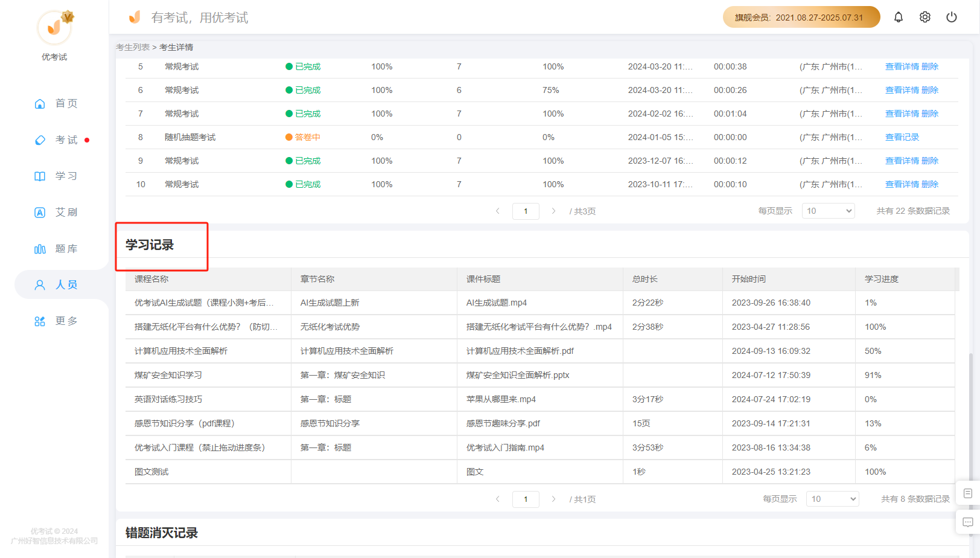Click the 错题消灭记录 heading
Image resolution: width=980 pixels, height=558 pixels.
pos(162,533)
